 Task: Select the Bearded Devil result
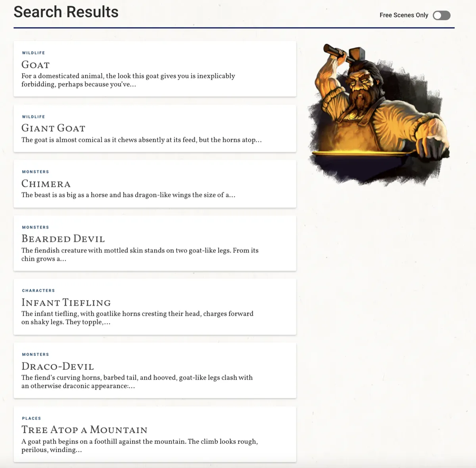click(x=155, y=243)
